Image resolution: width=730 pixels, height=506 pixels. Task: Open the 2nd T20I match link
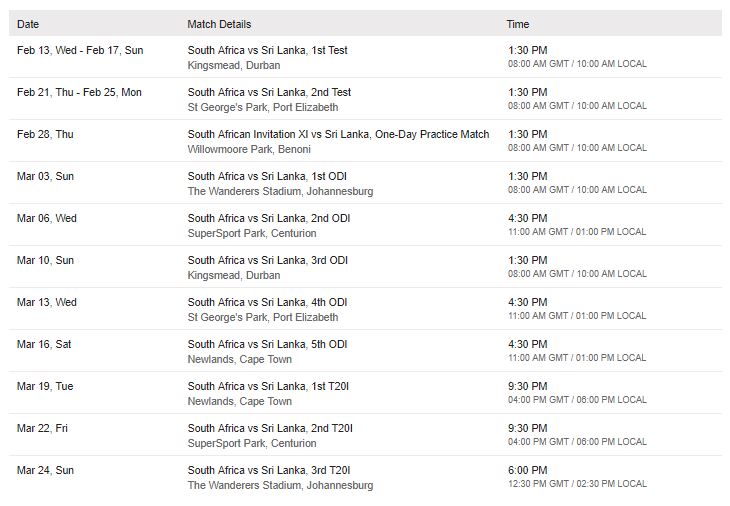[x=270, y=428]
